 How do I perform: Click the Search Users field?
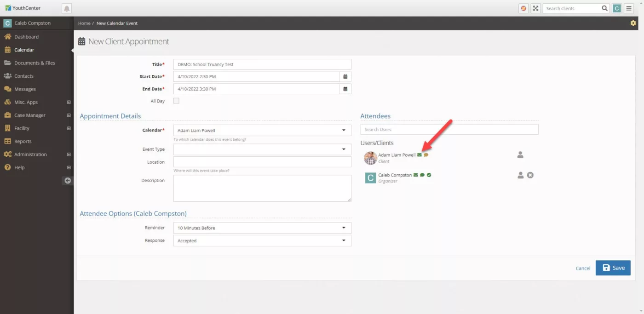449,130
